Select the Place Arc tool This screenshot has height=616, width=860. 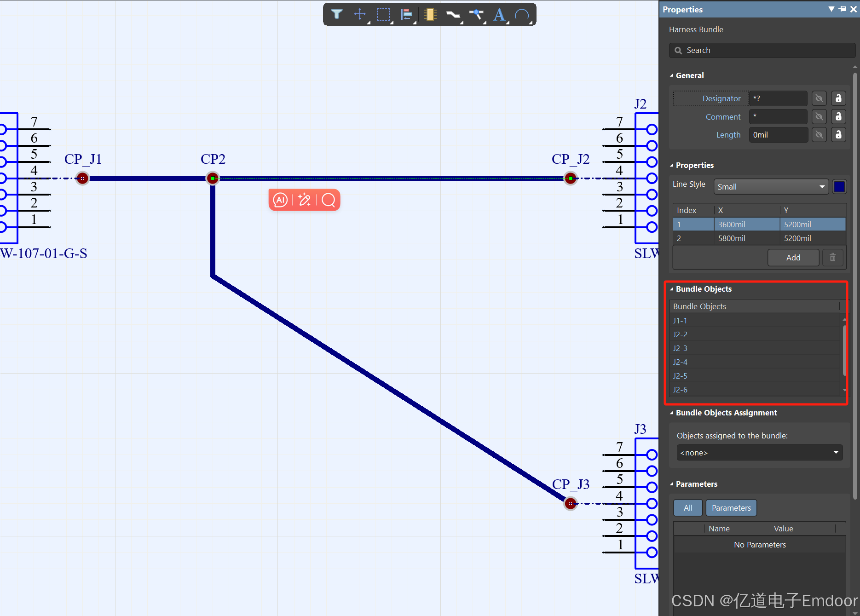pyautogui.click(x=523, y=14)
